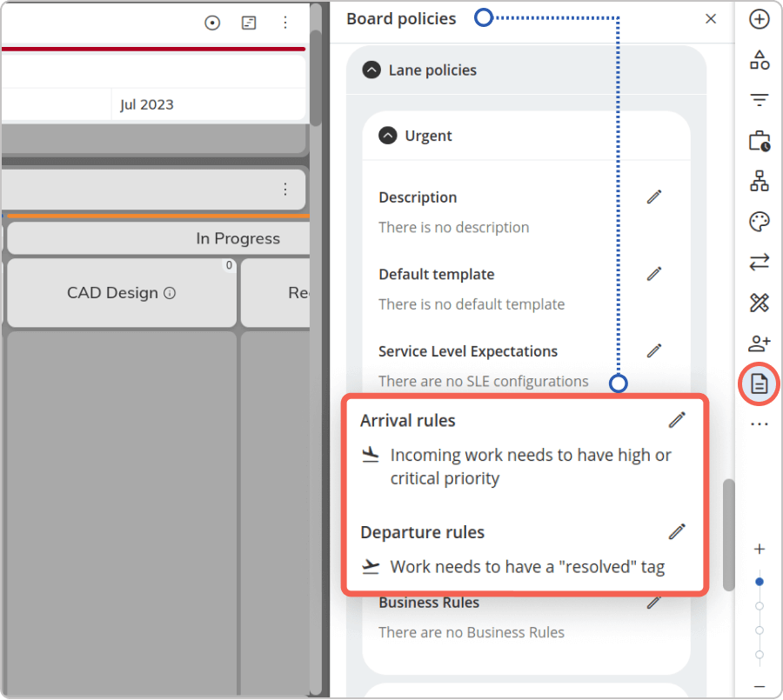Click the add user icon

click(x=759, y=343)
